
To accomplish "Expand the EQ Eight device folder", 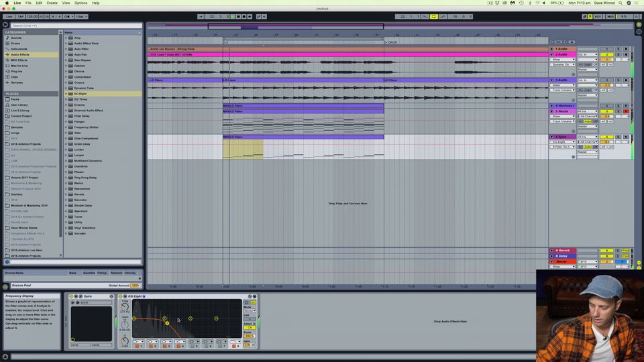I will click(x=66, y=94).
